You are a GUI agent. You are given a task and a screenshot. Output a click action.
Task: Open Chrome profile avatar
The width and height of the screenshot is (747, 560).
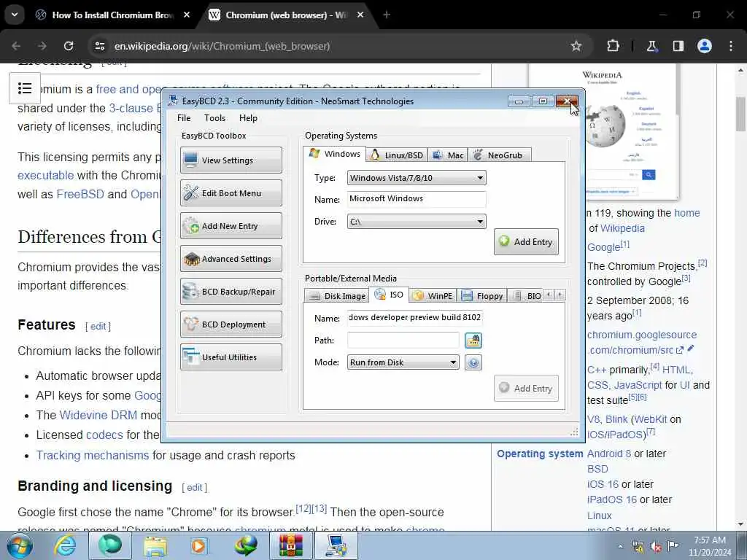click(704, 46)
